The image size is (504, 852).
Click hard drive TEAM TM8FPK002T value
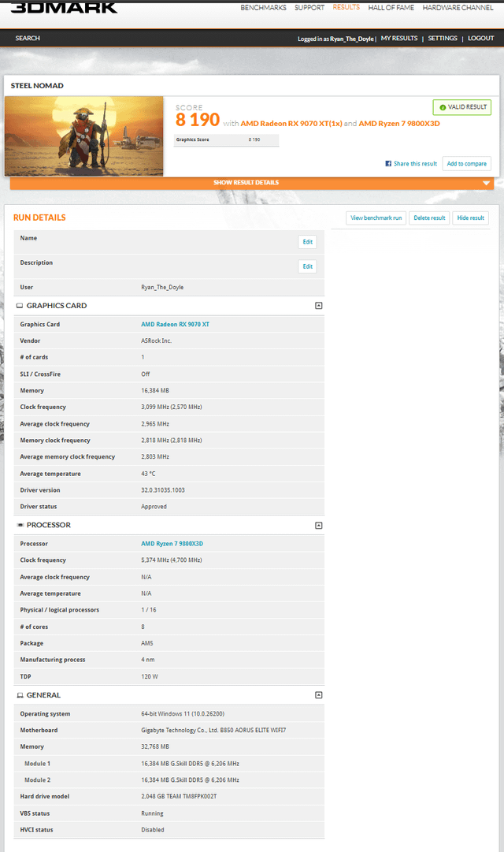coord(180,797)
